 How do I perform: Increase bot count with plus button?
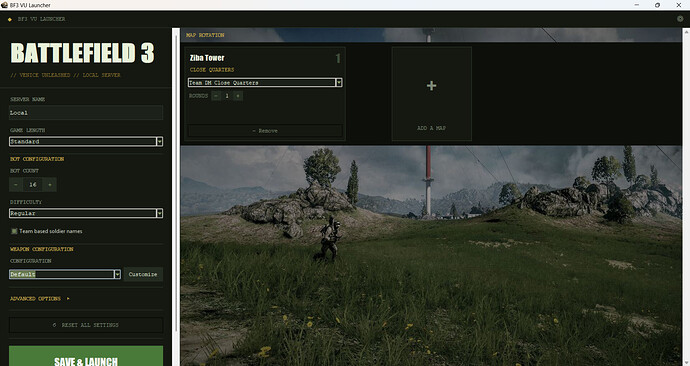click(x=50, y=185)
